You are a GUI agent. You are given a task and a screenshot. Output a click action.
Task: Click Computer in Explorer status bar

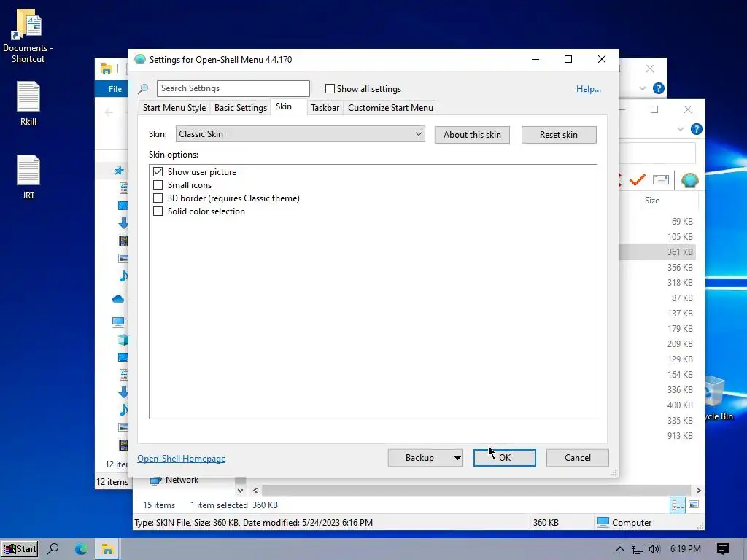pyautogui.click(x=624, y=522)
